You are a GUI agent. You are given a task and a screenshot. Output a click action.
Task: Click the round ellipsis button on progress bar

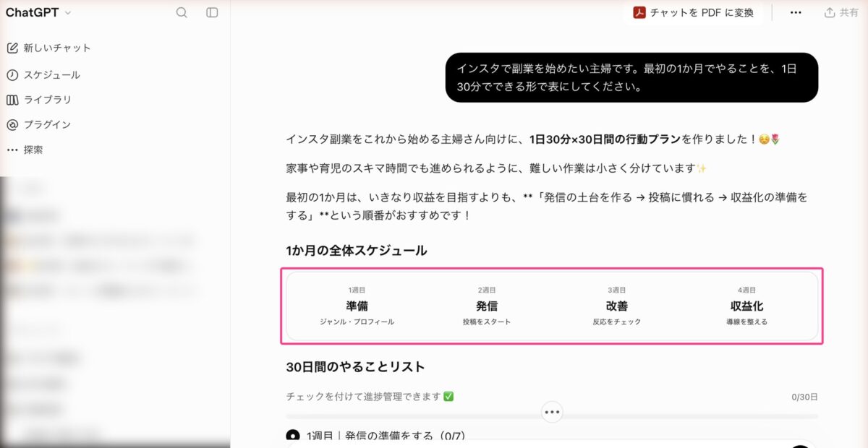pos(552,413)
